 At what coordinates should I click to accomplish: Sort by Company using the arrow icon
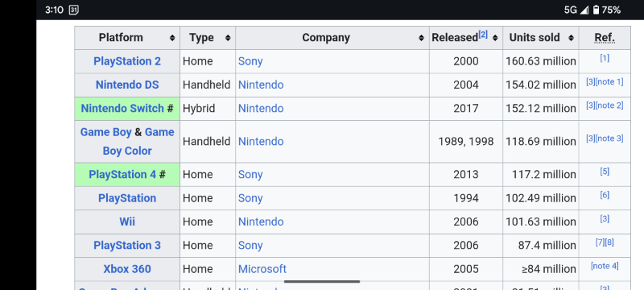pos(421,38)
